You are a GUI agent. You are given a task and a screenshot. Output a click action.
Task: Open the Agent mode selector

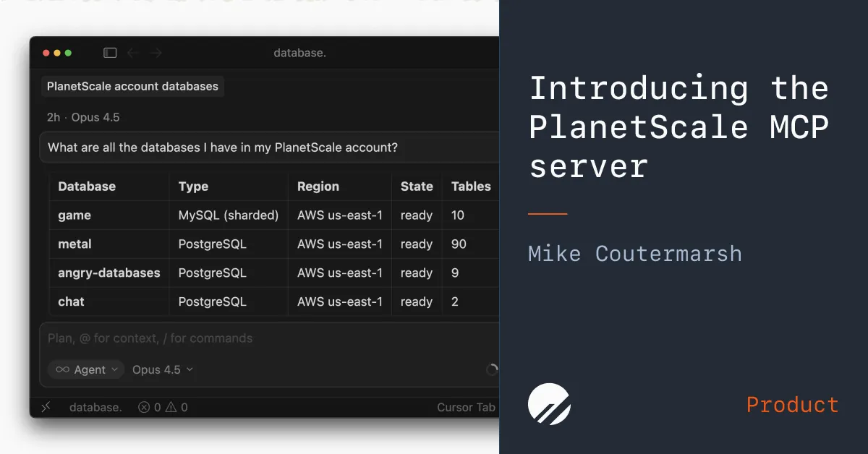(x=86, y=369)
